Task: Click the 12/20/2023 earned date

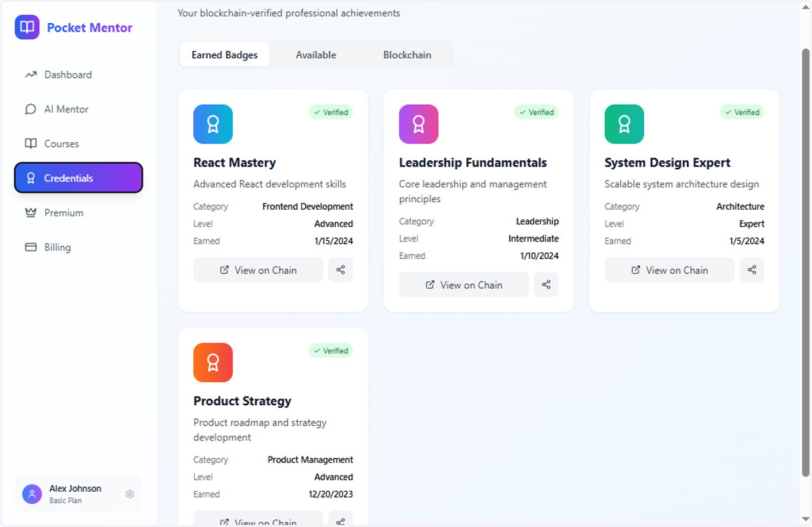Action: 331,495
